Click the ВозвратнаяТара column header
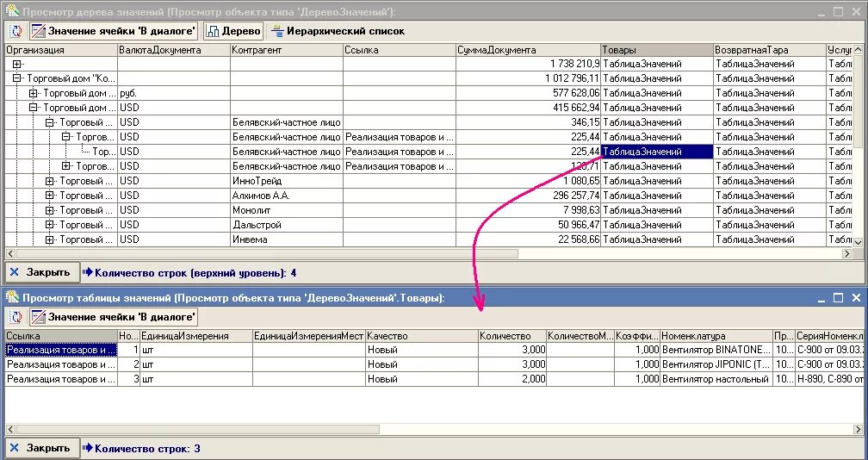The width and height of the screenshot is (868, 460). coord(770,50)
